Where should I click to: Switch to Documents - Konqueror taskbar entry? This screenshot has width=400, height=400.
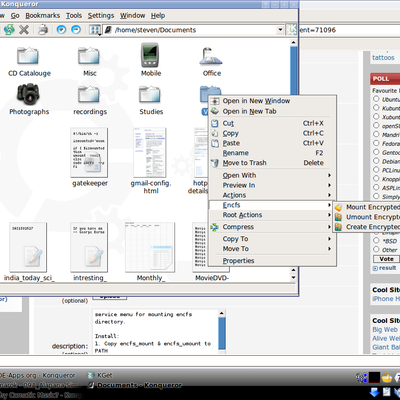pyautogui.click(x=135, y=385)
